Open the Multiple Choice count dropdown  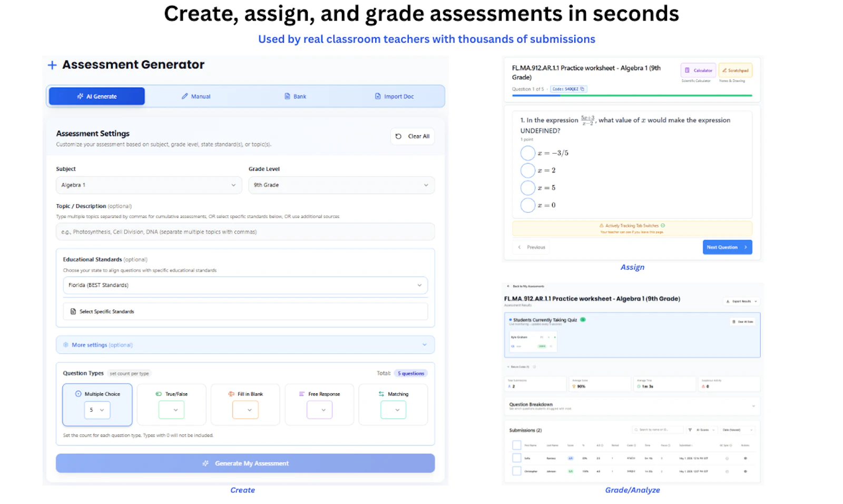click(97, 410)
